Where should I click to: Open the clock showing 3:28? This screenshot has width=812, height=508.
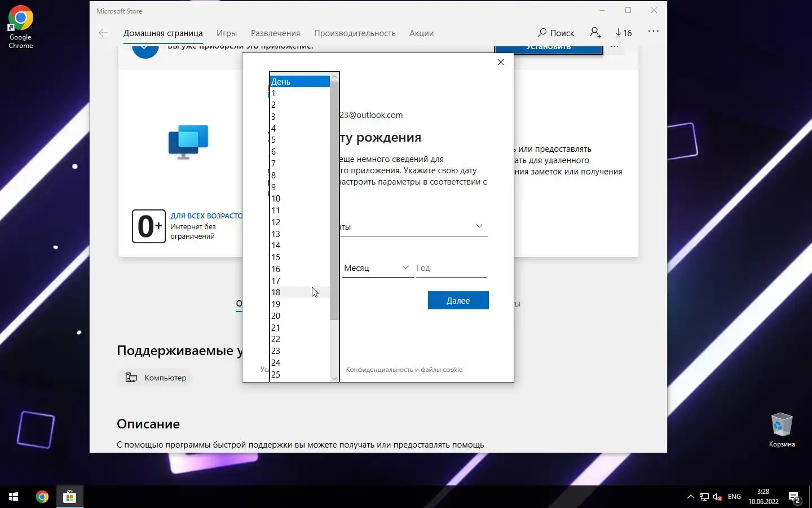point(763,497)
